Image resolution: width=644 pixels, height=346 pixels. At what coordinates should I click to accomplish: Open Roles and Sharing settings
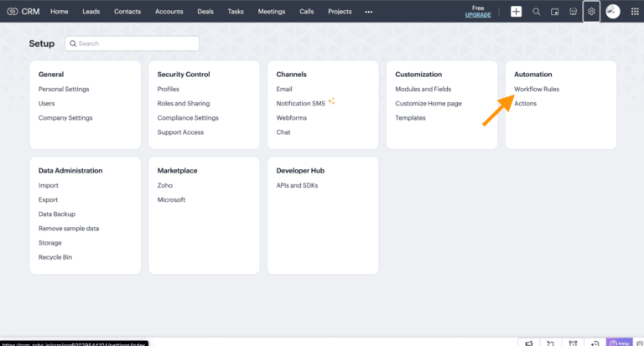pos(184,103)
